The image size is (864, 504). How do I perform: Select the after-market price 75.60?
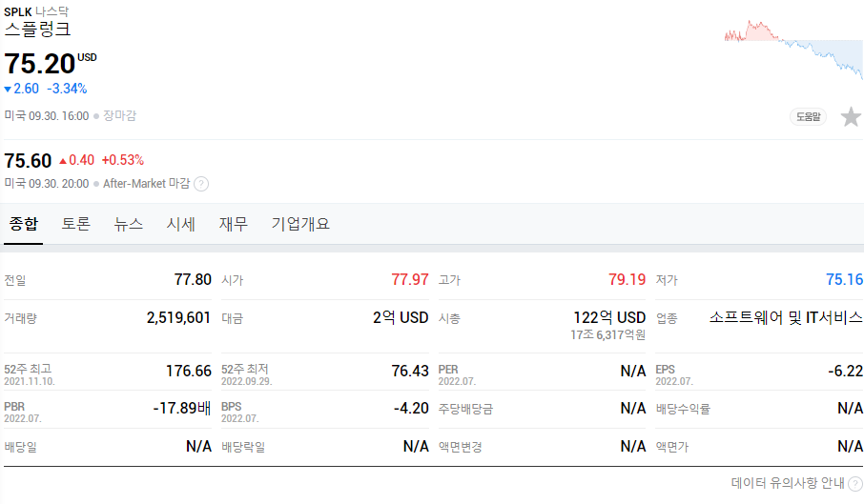[x=28, y=161]
